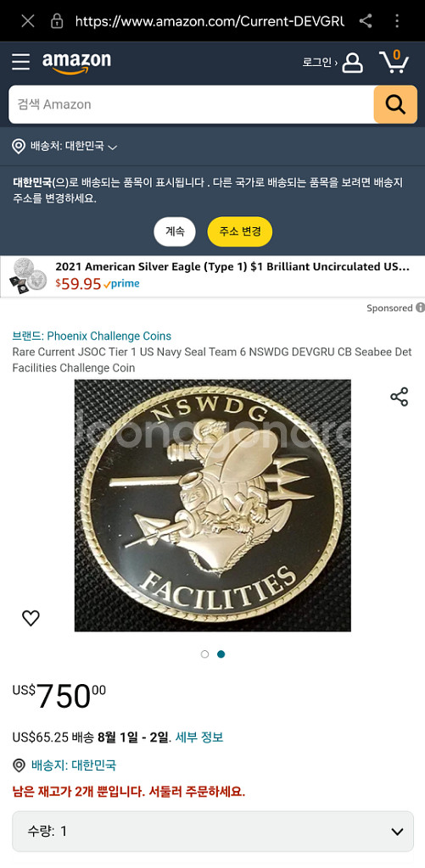This screenshot has height=868, width=425.
Task: Close the browser tab with X icon
Action: [x=28, y=21]
